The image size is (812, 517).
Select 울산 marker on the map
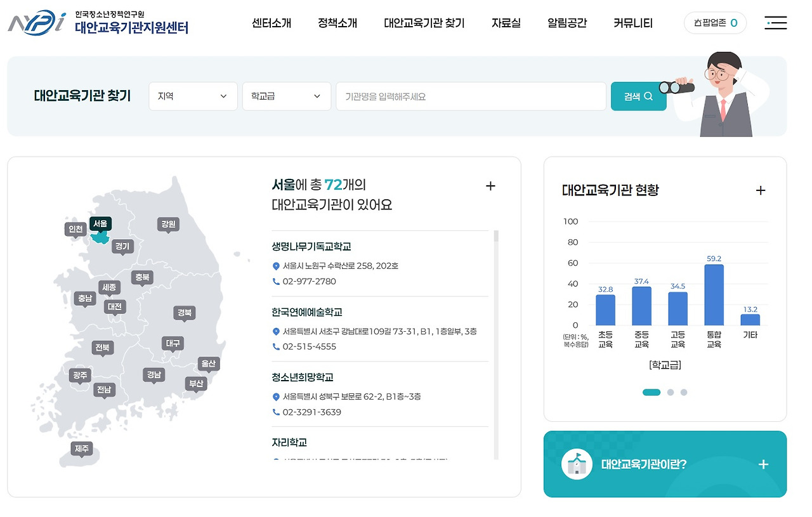[208, 364]
